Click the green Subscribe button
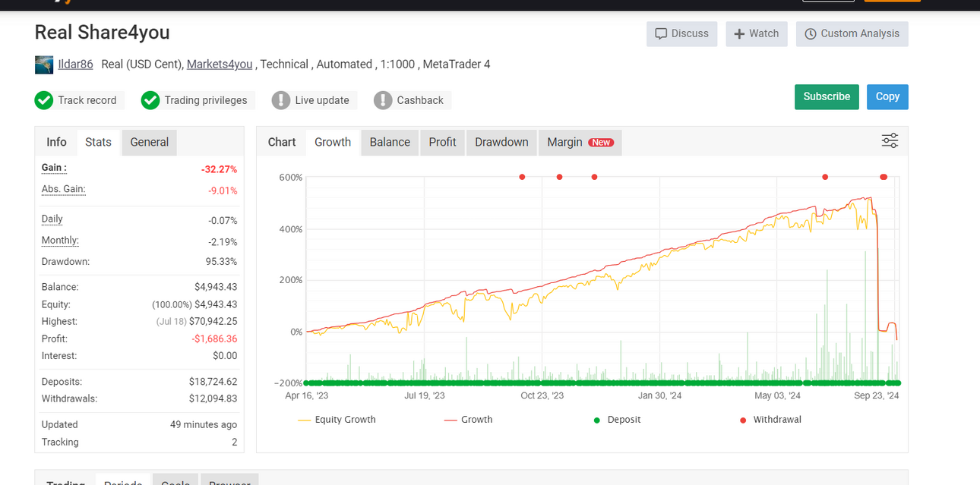Viewport: 980px width, 485px height. 827,96
